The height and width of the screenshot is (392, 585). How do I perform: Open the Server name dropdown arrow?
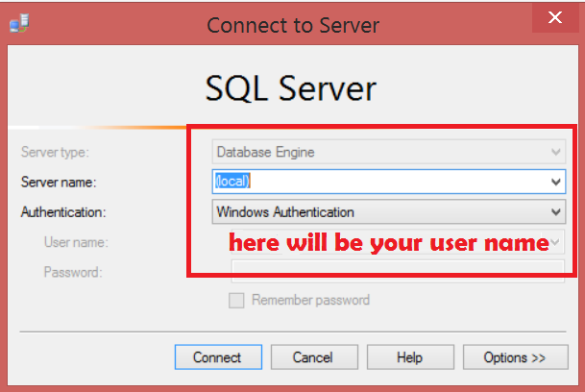point(556,182)
